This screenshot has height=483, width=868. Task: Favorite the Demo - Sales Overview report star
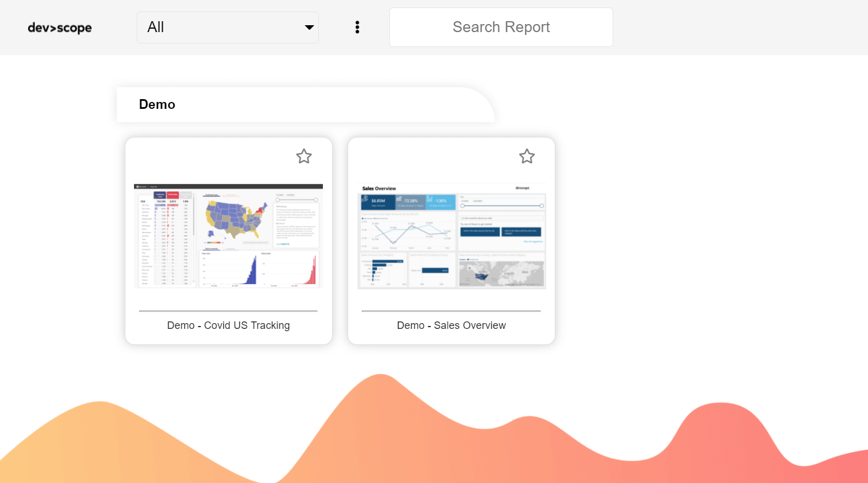(x=527, y=156)
